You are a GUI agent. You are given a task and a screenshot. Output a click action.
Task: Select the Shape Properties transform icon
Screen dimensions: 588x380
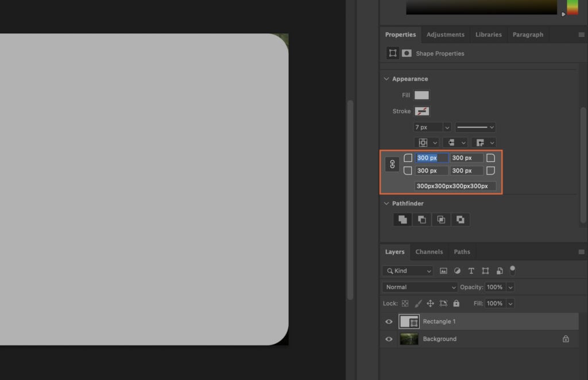point(393,53)
